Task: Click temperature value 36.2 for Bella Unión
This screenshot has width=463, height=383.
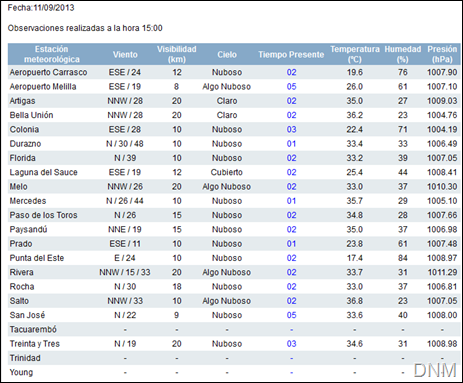Action: click(354, 115)
